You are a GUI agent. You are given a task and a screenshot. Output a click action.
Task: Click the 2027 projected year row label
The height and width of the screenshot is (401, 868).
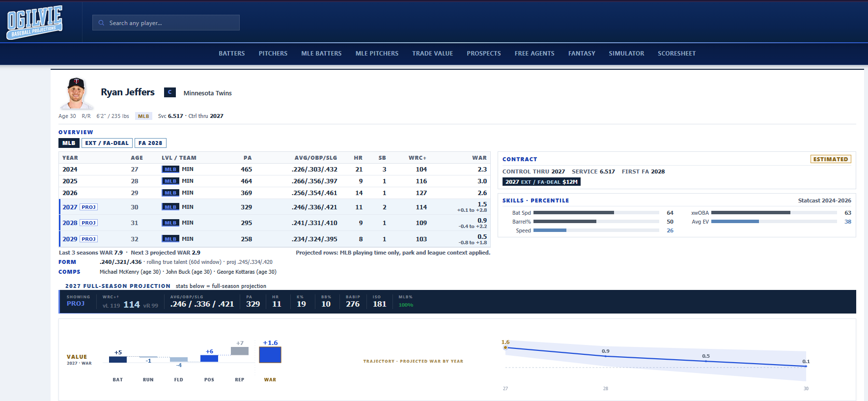70,207
